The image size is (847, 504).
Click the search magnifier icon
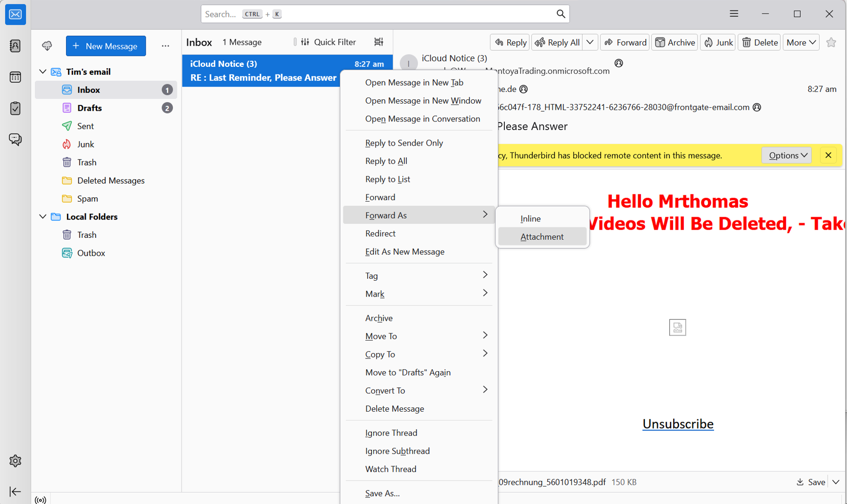pyautogui.click(x=560, y=14)
